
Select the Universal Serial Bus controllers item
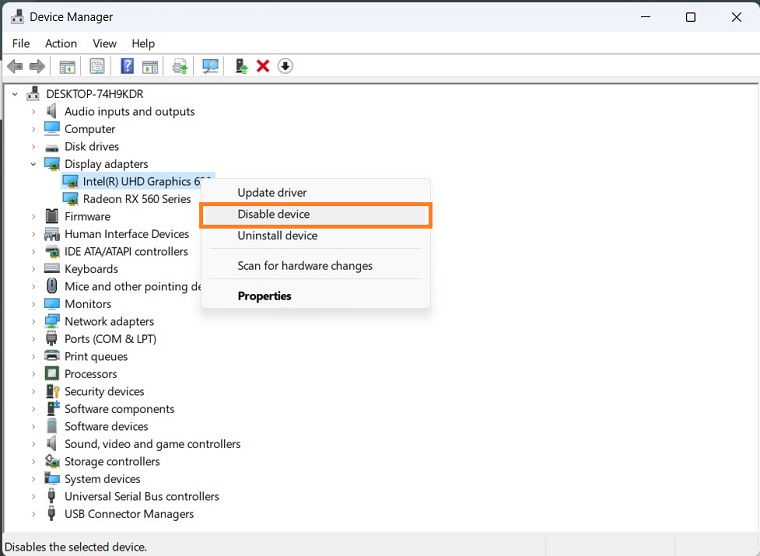(x=141, y=497)
